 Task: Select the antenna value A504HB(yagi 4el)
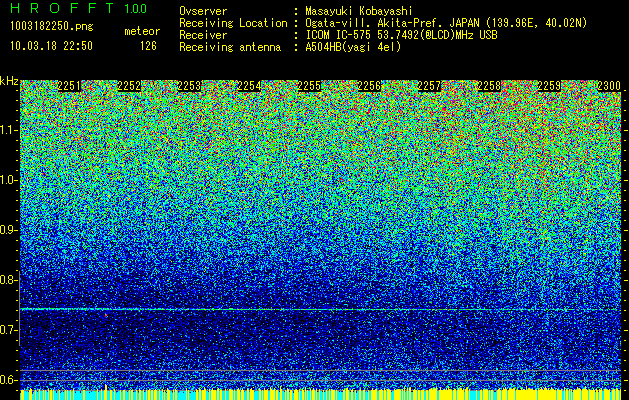(353, 47)
